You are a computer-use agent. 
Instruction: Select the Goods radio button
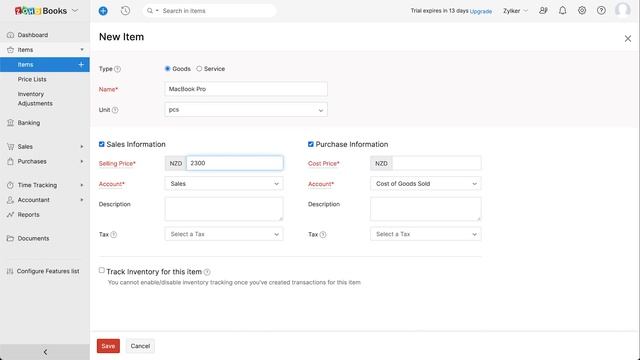coord(167,69)
